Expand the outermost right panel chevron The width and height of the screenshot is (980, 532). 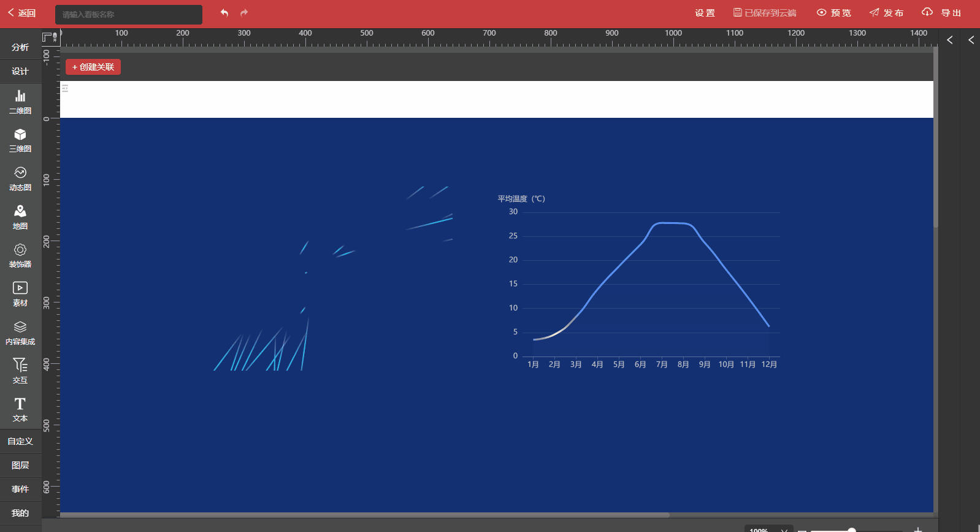[971, 40]
